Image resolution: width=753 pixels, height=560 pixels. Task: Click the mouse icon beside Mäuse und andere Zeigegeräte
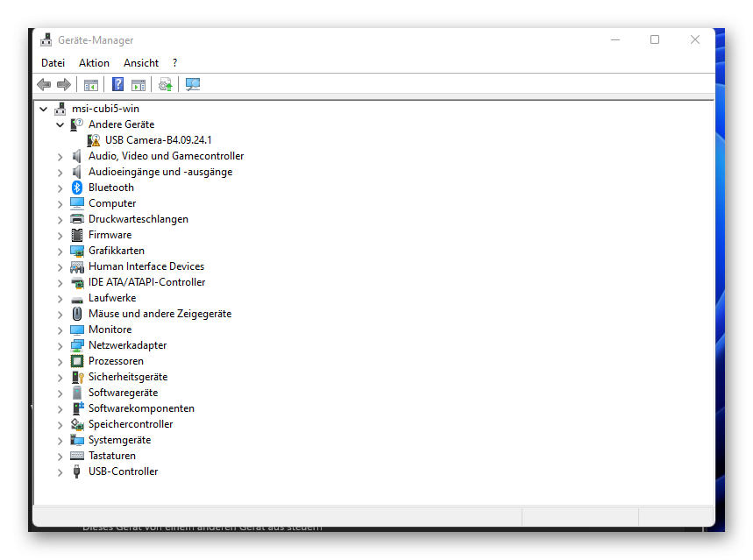point(77,314)
